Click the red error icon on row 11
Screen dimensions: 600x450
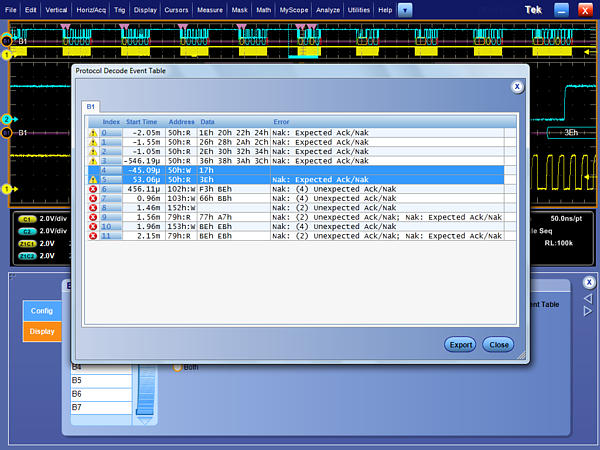pyautogui.click(x=93, y=236)
